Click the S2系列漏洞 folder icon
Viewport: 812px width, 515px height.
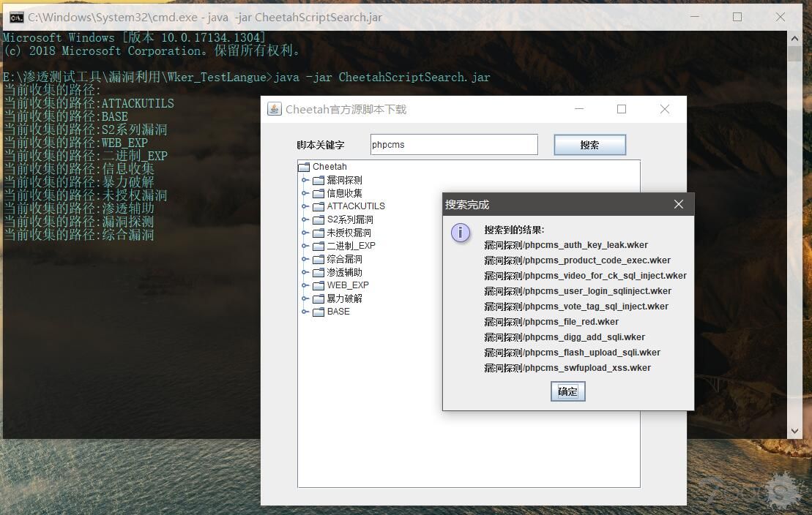319,219
